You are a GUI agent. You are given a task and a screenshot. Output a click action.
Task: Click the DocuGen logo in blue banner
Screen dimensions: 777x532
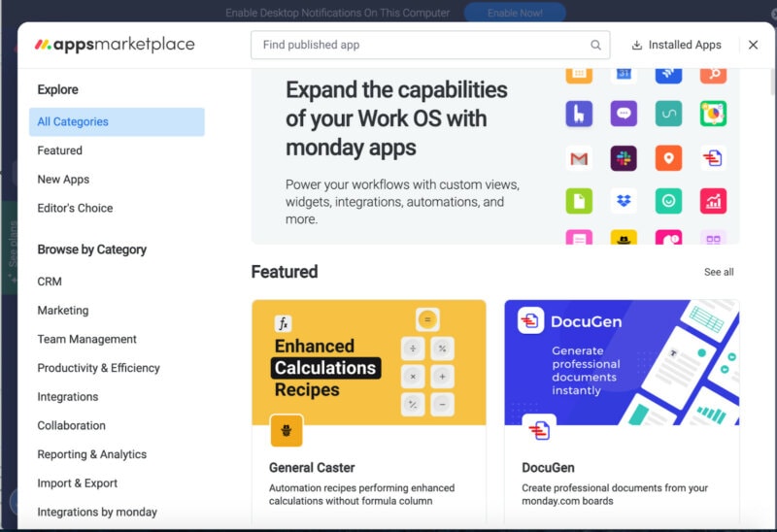530,321
